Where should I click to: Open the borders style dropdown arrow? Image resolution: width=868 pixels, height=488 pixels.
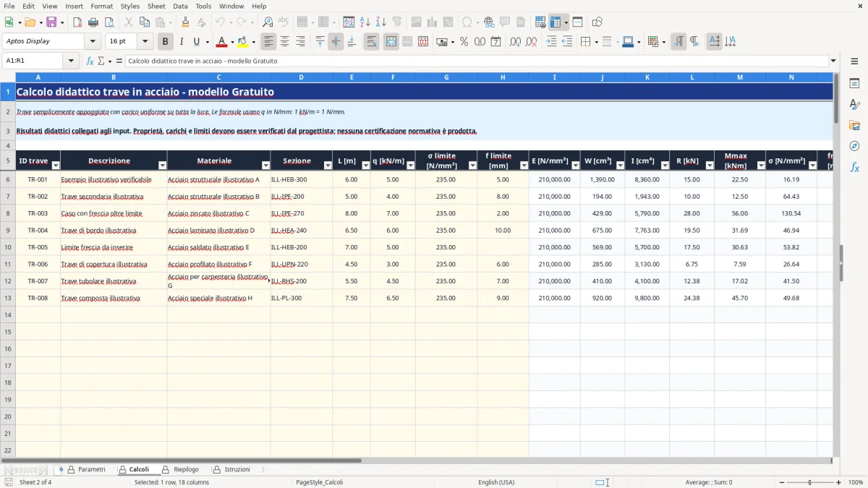tap(597, 42)
